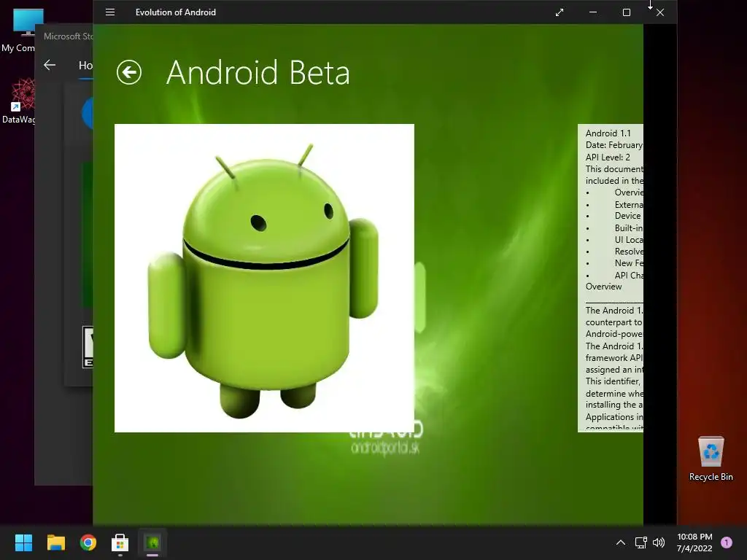747x560 pixels.
Task: Click the back arrow in Microsoft Store window
Action: pyautogui.click(x=50, y=65)
